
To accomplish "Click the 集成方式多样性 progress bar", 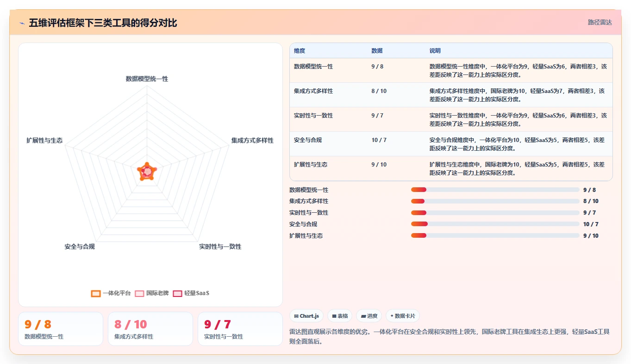I will 495,201.
